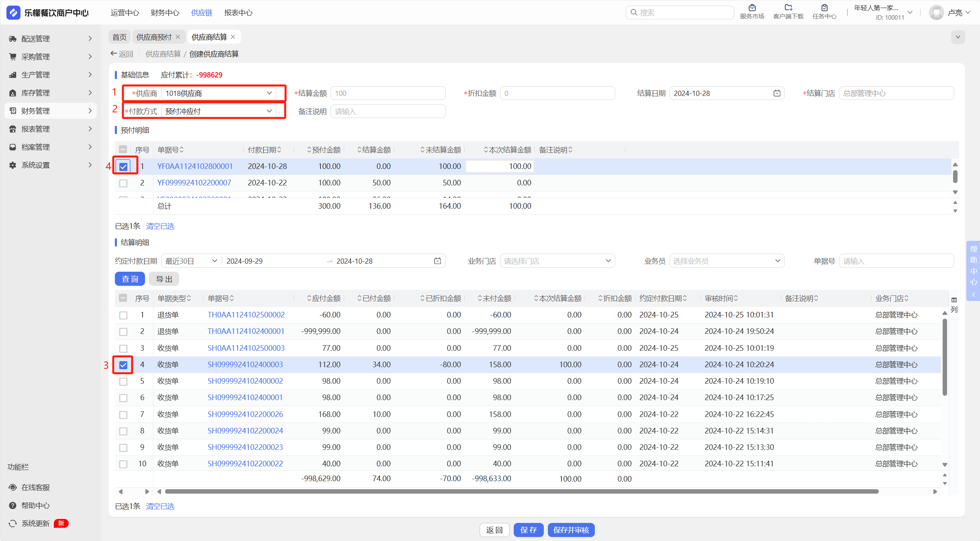The image size is (980, 541).
Task: Open the 财务中心 top menu
Action: [165, 12]
